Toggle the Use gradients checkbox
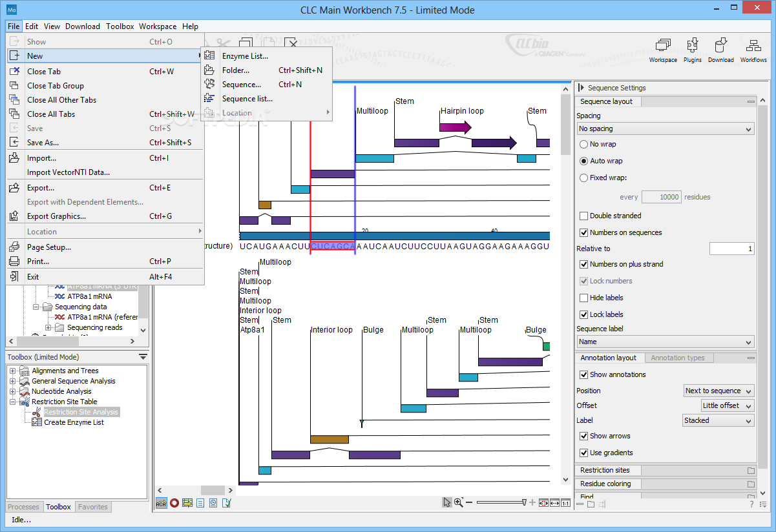 (x=584, y=453)
